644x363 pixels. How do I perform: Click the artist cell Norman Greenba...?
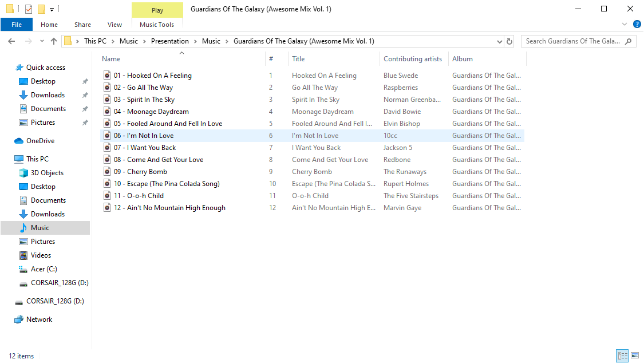[412, 100]
